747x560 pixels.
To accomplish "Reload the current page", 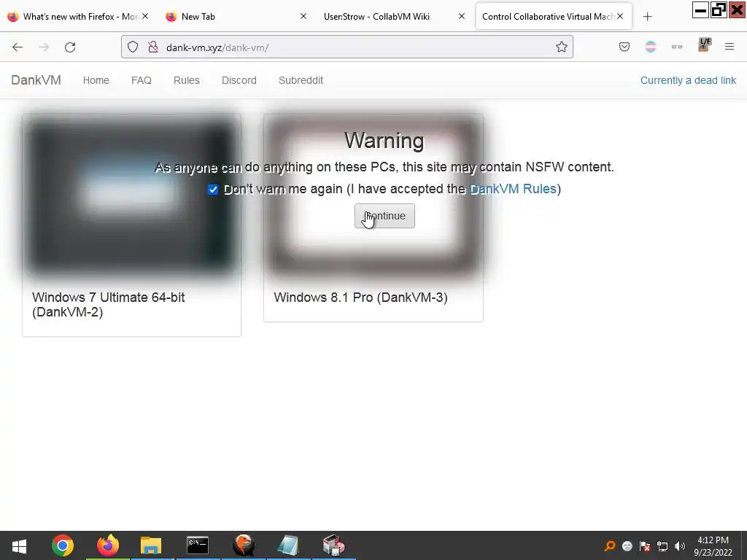I will (70, 47).
